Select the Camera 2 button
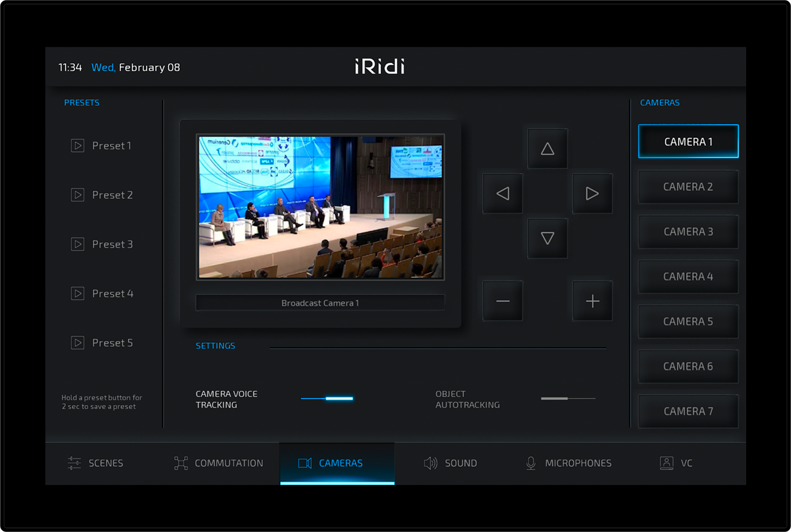The height and width of the screenshot is (532, 791). click(x=688, y=187)
